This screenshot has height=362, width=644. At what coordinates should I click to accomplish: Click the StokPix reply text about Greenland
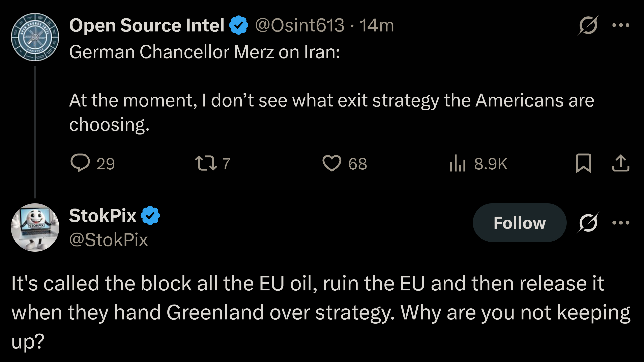(x=320, y=312)
